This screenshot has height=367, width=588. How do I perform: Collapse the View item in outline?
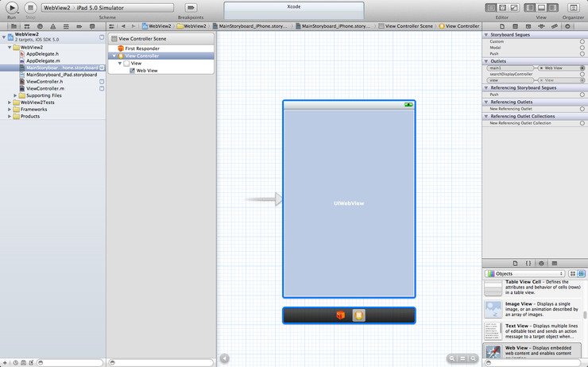point(120,64)
